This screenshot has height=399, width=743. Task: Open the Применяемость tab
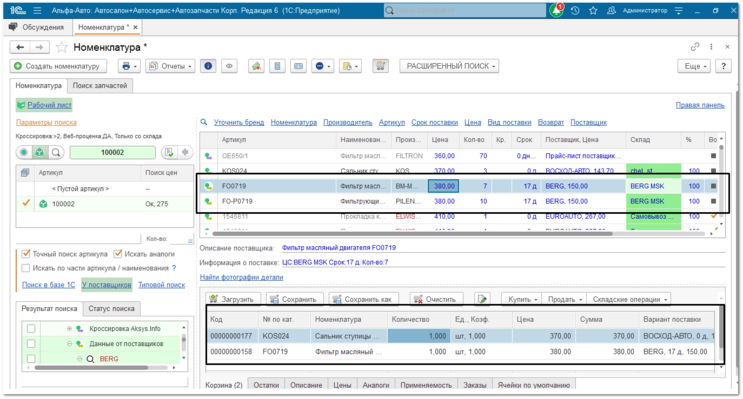(426, 385)
